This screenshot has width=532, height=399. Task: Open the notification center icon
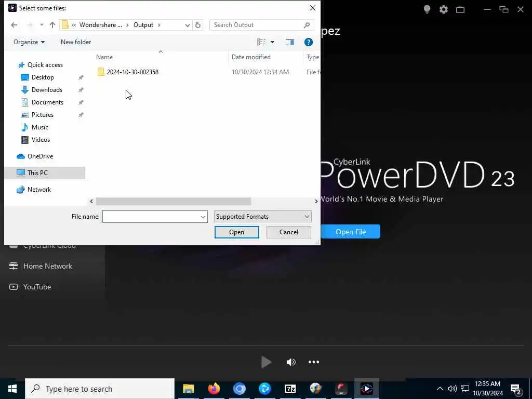click(x=516, y=389)
